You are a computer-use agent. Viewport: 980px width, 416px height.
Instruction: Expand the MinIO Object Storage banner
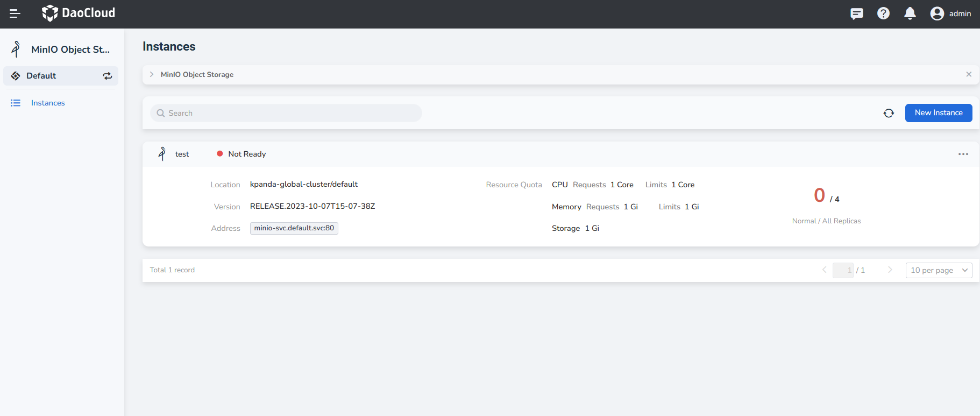[152, 74]
